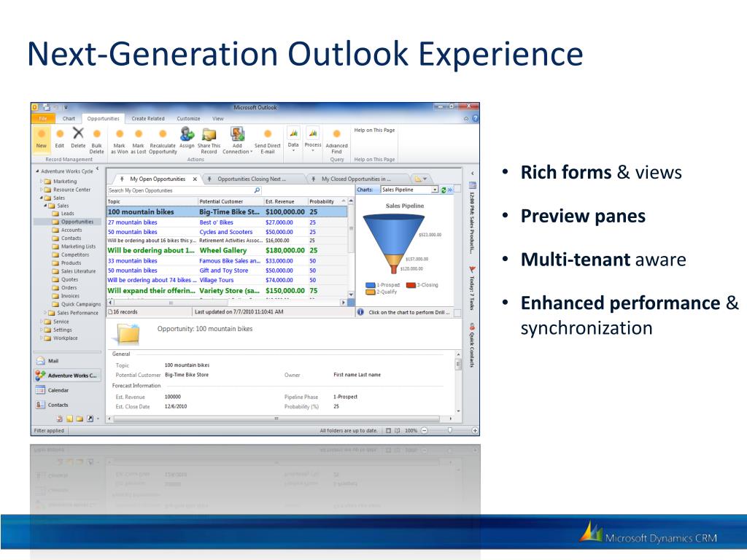This screenshot has height=560, width=747.
Task: Zoom in with the plus icon
Action: click(x=475, y=430)
